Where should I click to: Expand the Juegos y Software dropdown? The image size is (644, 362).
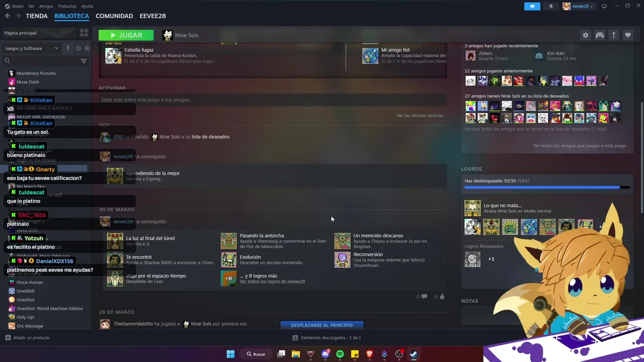tap(32, 48)
